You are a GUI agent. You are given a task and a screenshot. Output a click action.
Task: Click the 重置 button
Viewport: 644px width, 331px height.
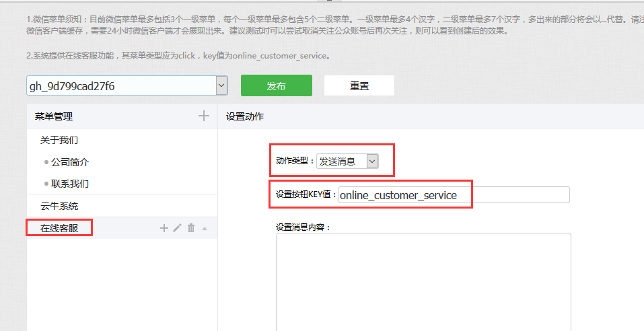pos(359,85)
